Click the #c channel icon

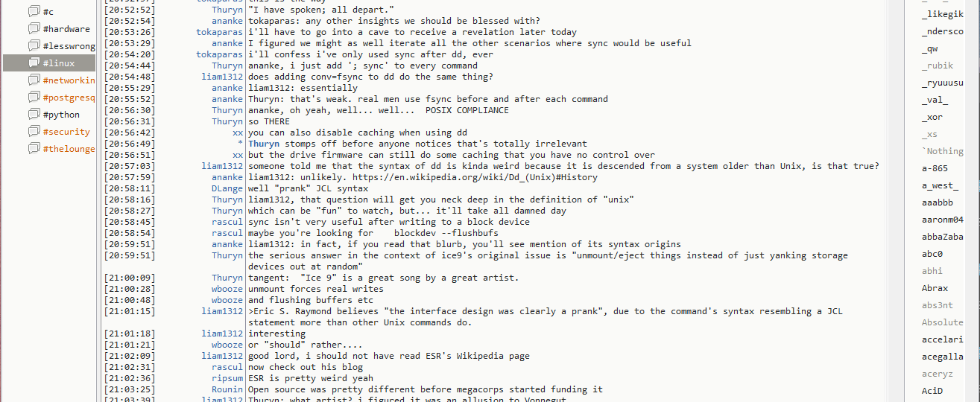click(x=34, y=12)
